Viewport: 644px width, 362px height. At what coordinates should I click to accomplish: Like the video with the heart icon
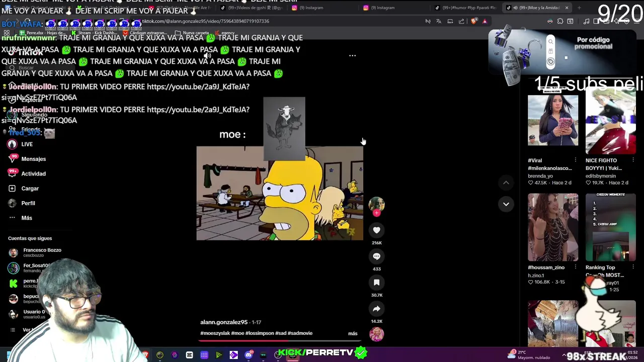tap(376, 230)
